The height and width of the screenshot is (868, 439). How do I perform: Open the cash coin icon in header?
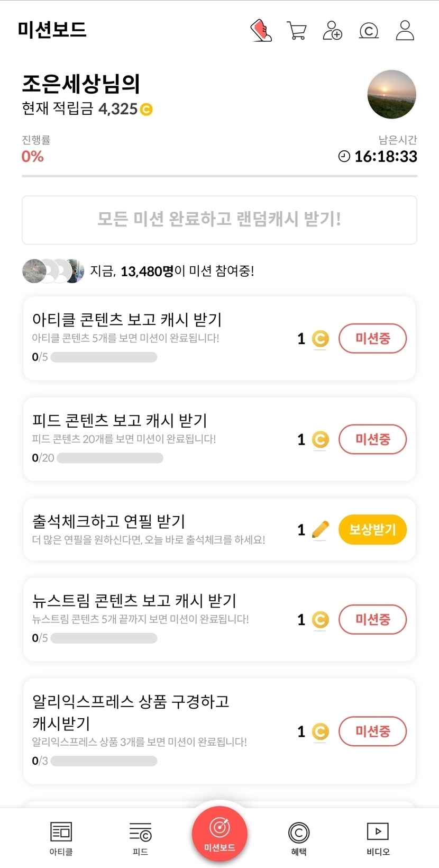coord(369,31)
